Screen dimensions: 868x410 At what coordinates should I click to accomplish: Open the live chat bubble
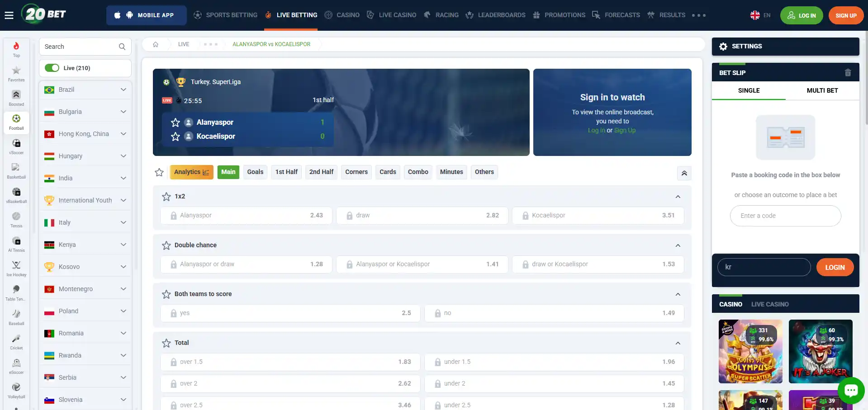(851, 390)
